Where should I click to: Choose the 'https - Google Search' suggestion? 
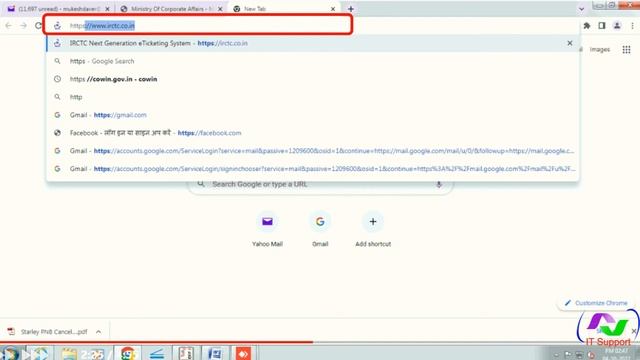tap(313, 61)
